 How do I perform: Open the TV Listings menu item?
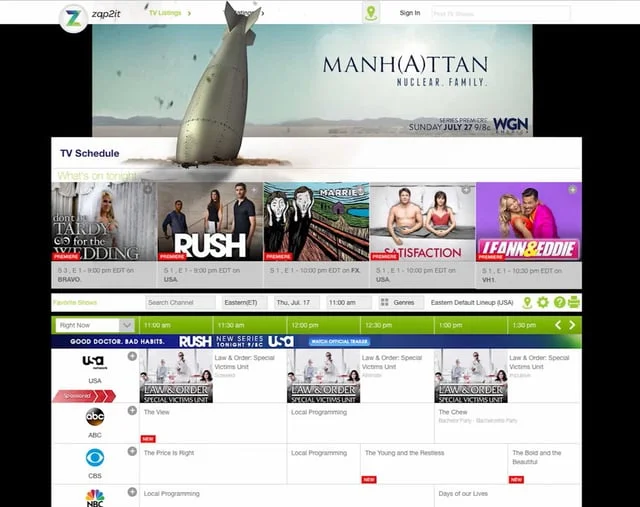pos(165,13)
